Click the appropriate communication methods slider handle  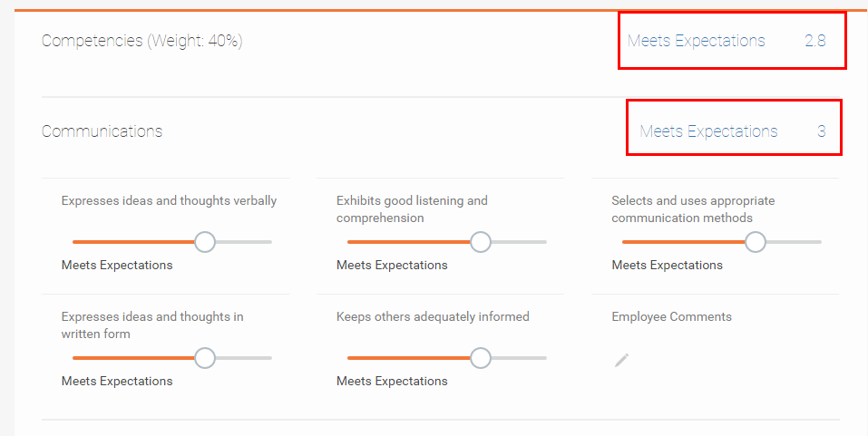coord(756,242)
